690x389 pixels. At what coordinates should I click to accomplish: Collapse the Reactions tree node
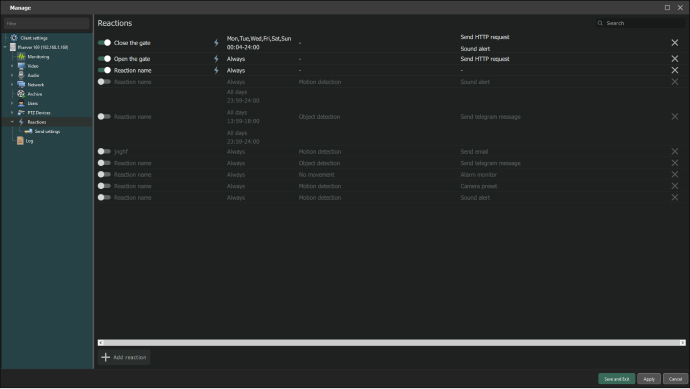click(12, 122)
